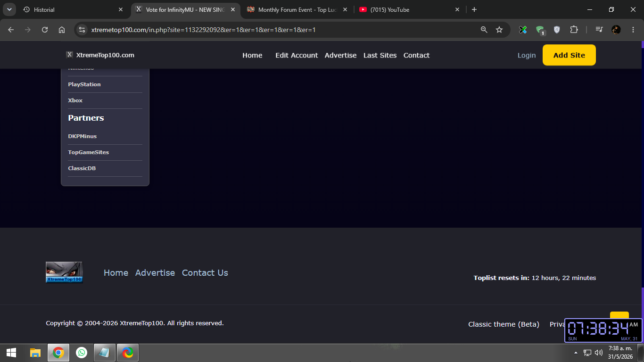Viewport: 644px width, 362px height.
Task: Expand the tab search chevron
Action: 9,9
